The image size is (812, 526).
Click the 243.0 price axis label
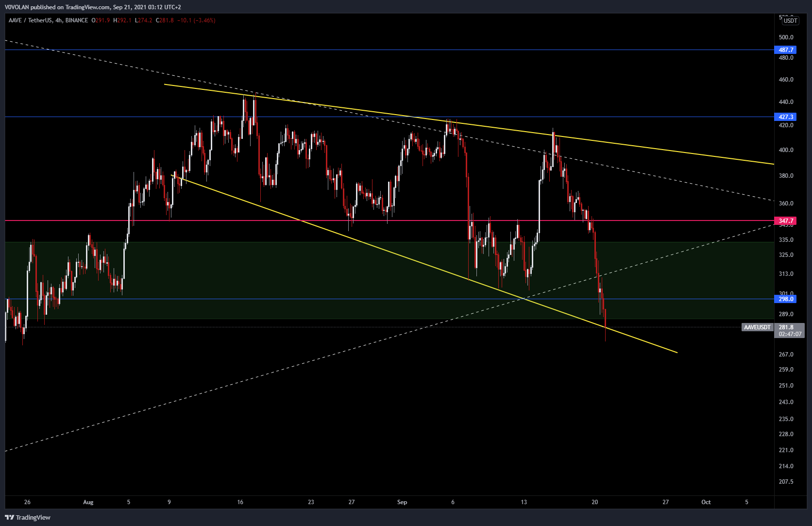click(x=786, y=402)
